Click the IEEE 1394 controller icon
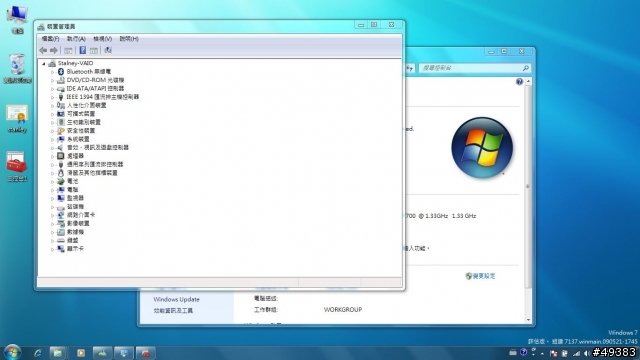This screenshot has height=360, width=640. tap(61, 97)
